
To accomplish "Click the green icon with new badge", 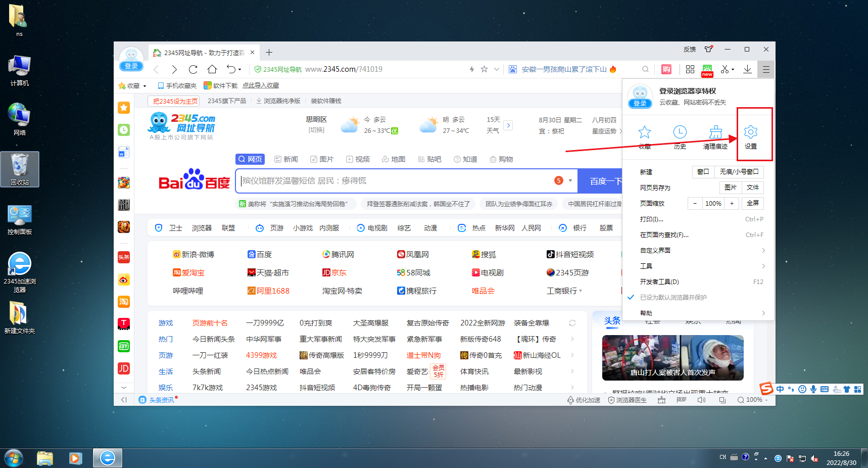I will tap(707, 70).
